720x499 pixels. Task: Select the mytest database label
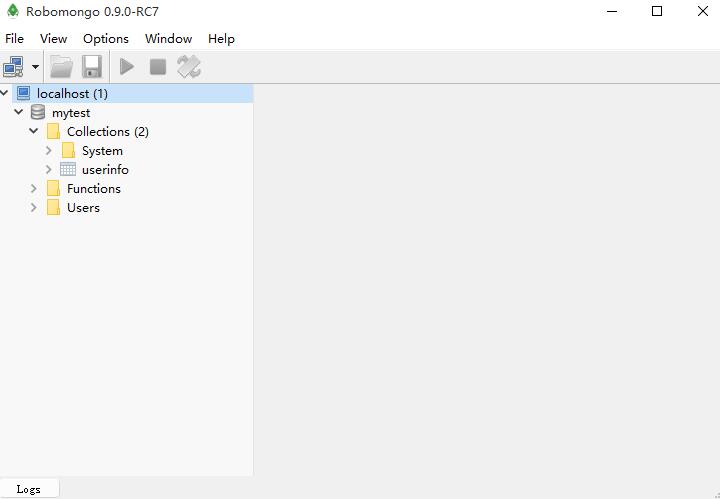click(x=71, y=113)
